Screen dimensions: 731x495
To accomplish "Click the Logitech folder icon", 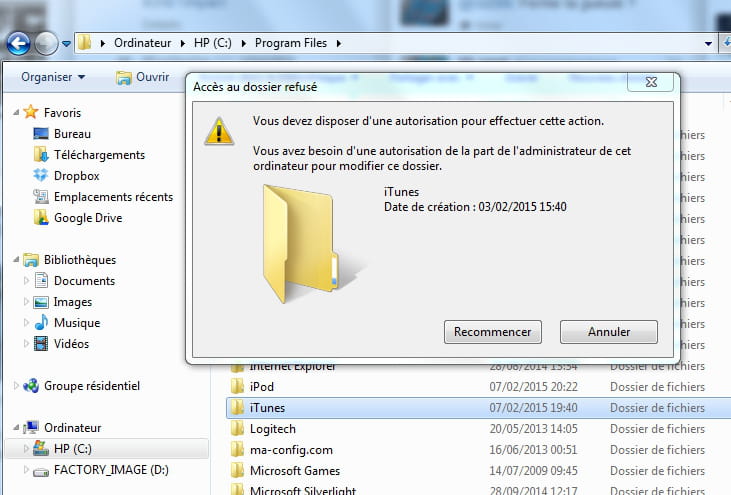I will point(237,428).
